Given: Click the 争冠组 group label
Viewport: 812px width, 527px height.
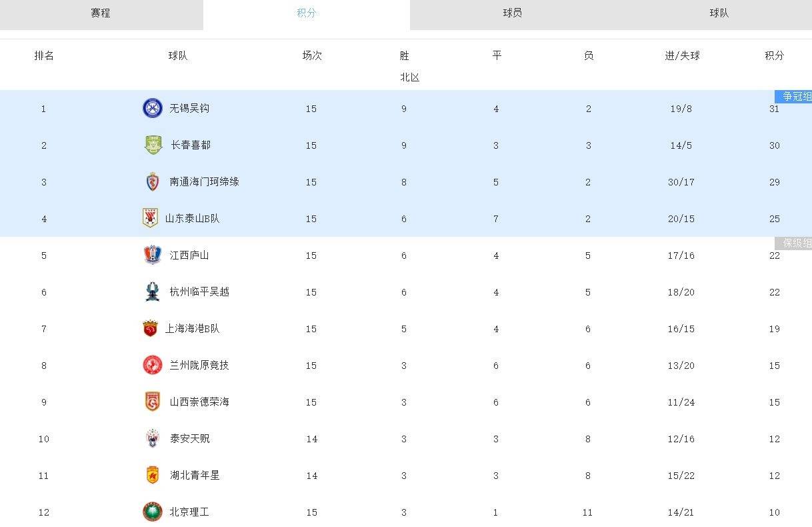Looking at the screenshot, I should pos(793,97).
